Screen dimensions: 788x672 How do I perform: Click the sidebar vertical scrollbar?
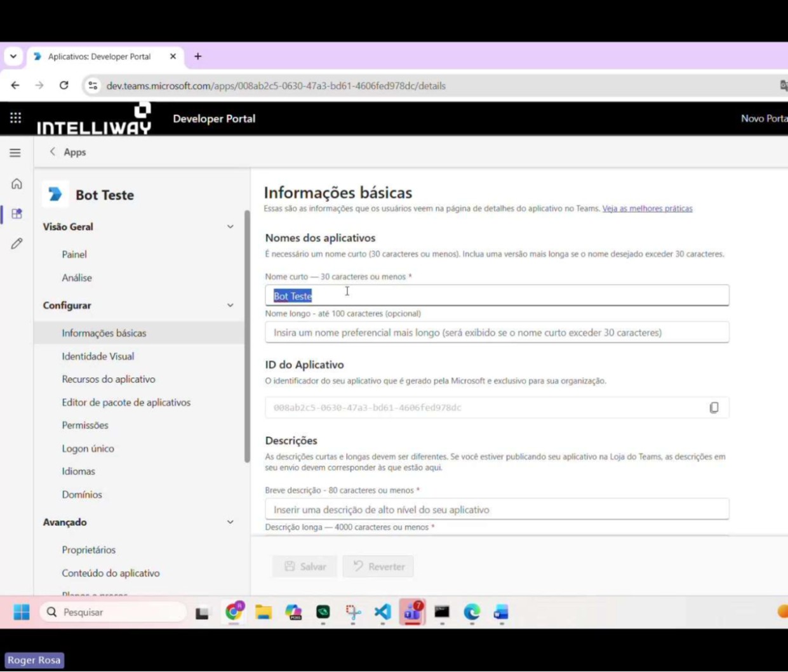click(x=247, y=337)
